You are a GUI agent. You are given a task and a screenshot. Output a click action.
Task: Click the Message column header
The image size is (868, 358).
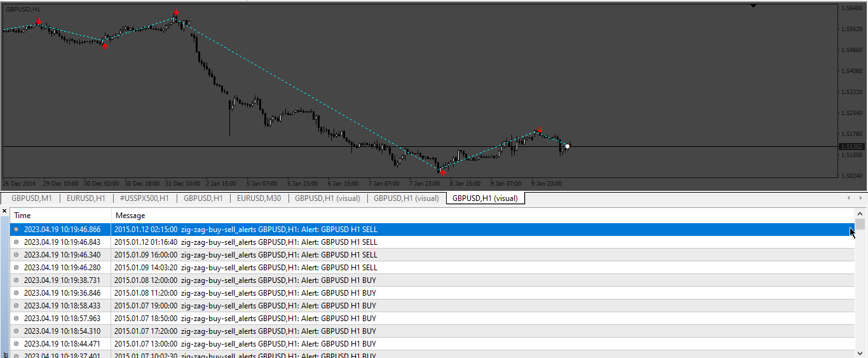130,216
